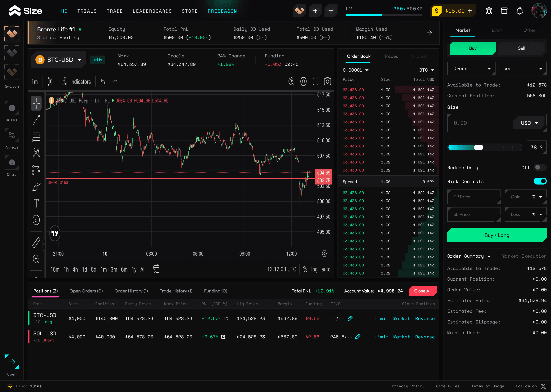The image size is (551, 392).
Task: Click the position size percent slider handle
Action: coord(479,148)
